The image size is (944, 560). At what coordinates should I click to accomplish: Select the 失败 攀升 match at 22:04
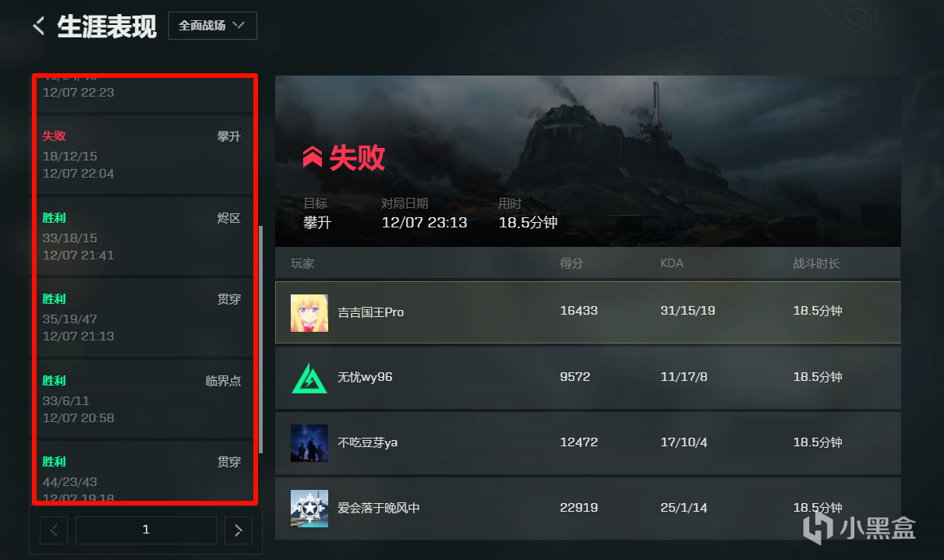[x=144, y=154]
